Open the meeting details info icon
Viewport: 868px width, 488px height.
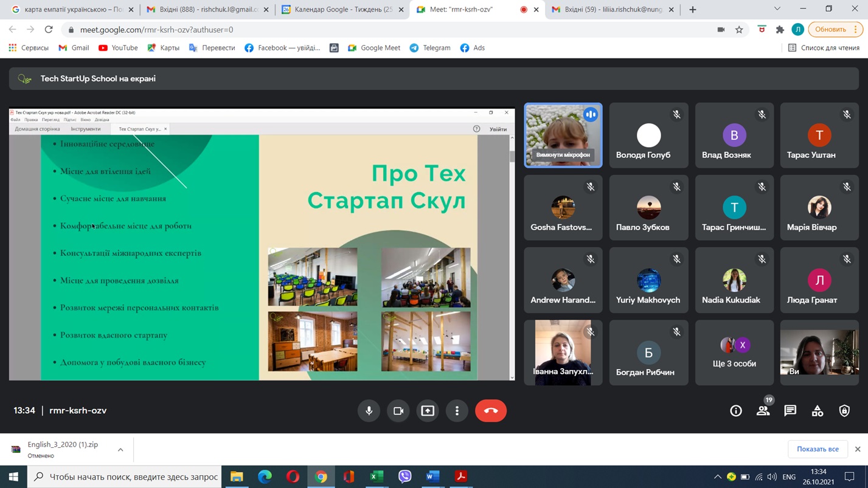pyautogui.click(x=736, y=411)
